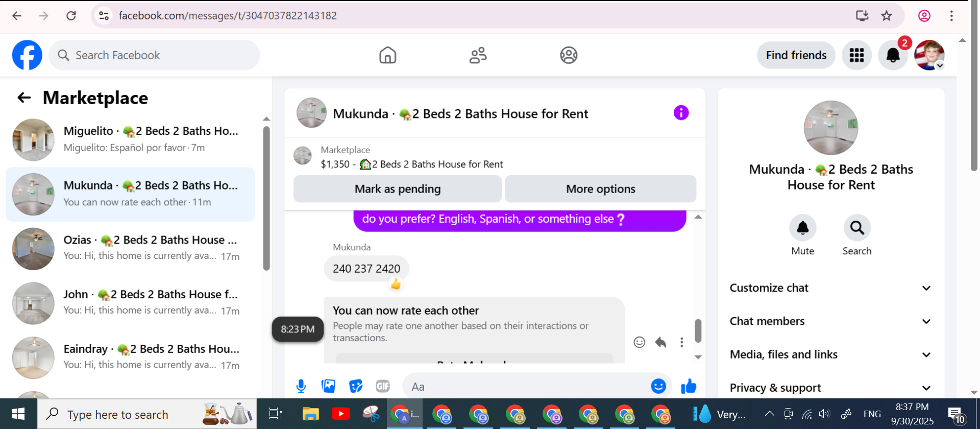Viewport: 980px width, 429px height.
Task: Open Facebook notifications bell
Action: point(893,55)
